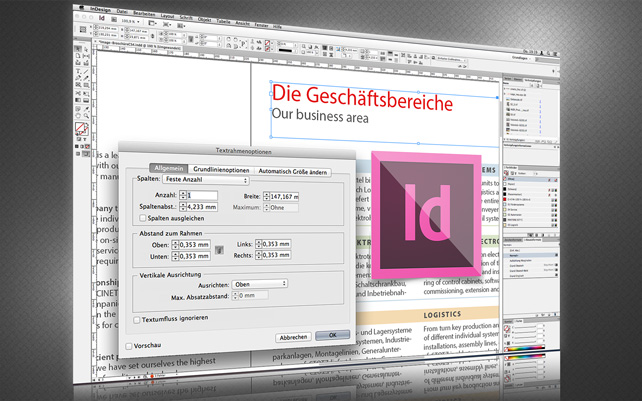Open the arrange documents dropdown in app bar
This screenshot has width=642, height=401.
click(x=181, y=25)
